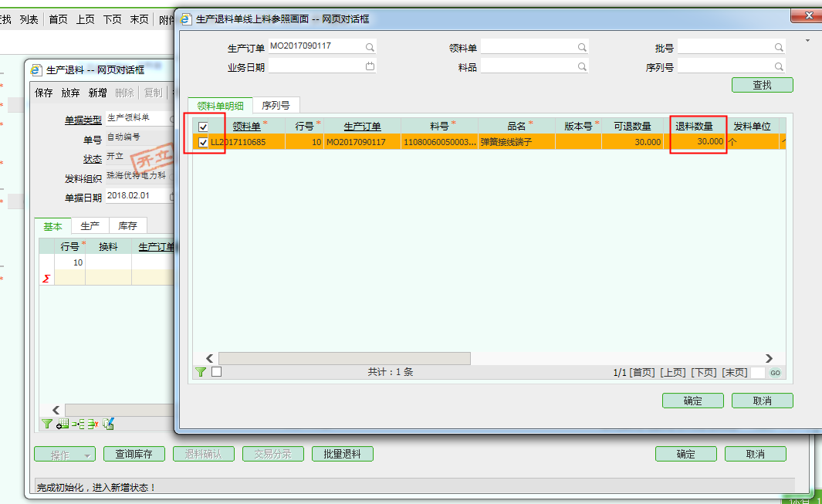
Task: Click the GO page jump icon
Action: (x=775, y=373)
